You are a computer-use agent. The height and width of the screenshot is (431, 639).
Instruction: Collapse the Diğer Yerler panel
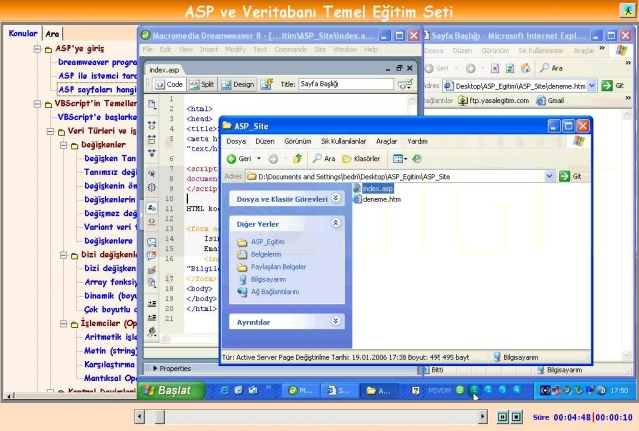335,223
